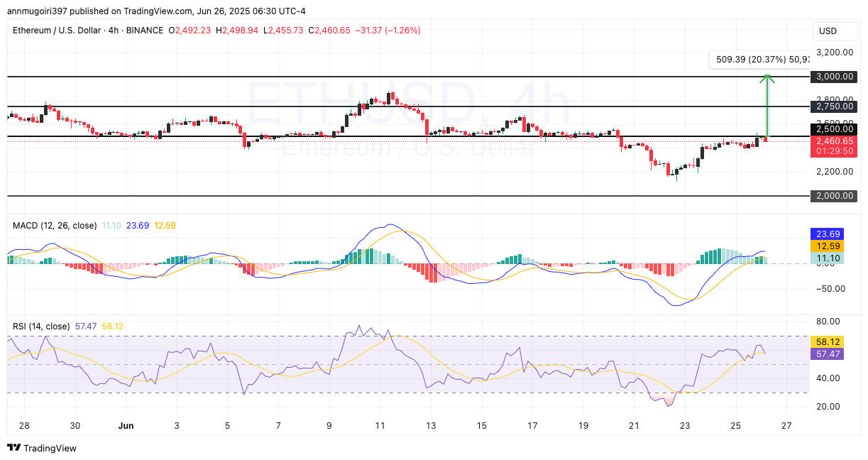Image resolution: width=868 pixels, height=460 pixels.
Task: Click the 2,200.00 axis value
Action: click(x=833, y=171)
